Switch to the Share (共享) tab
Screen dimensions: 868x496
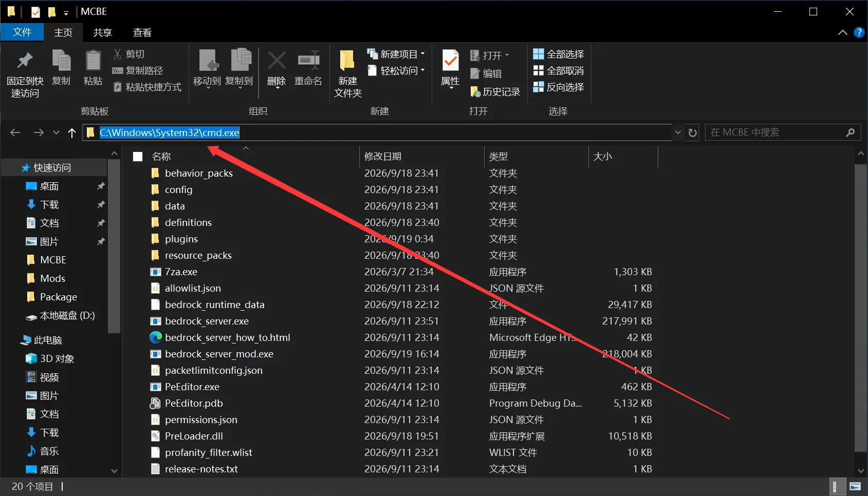[x=102, y=32]
